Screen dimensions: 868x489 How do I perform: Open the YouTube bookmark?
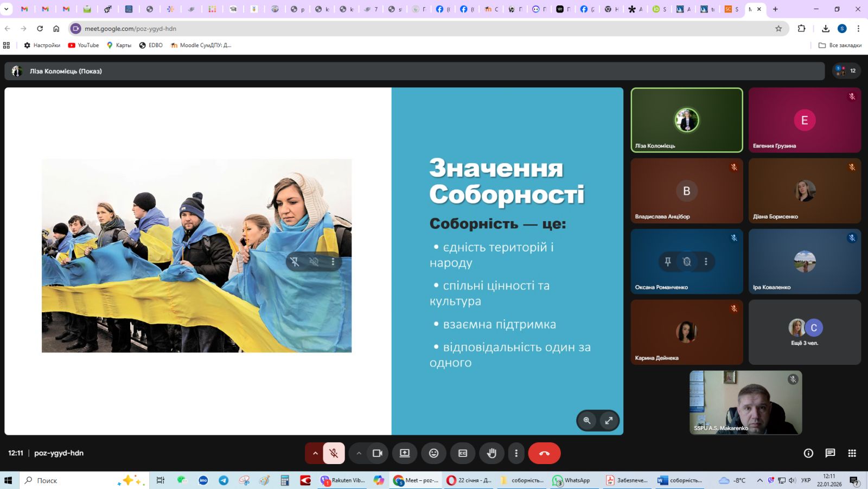click(84, 45)
